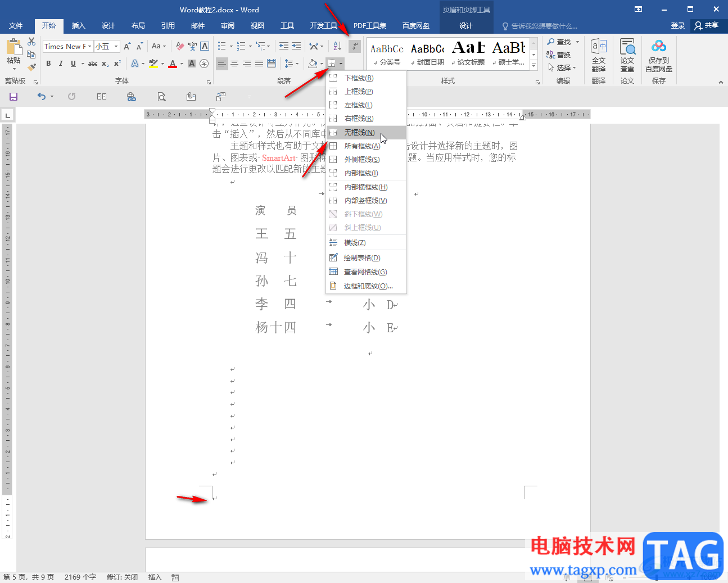Toggle superscript x² formatting
This screenshot has height=583, width=728.
[117, 64]
